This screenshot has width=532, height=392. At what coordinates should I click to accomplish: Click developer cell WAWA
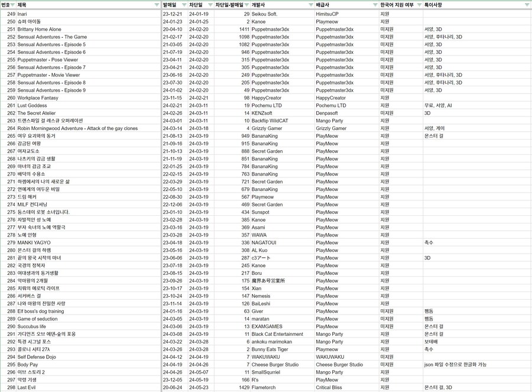coord(283,235)
